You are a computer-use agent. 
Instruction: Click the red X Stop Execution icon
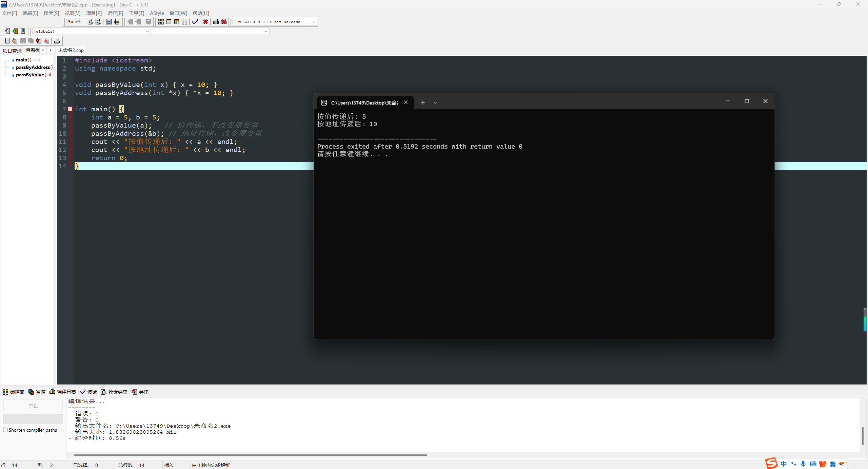pyautogui.click(x=205, y=22)
